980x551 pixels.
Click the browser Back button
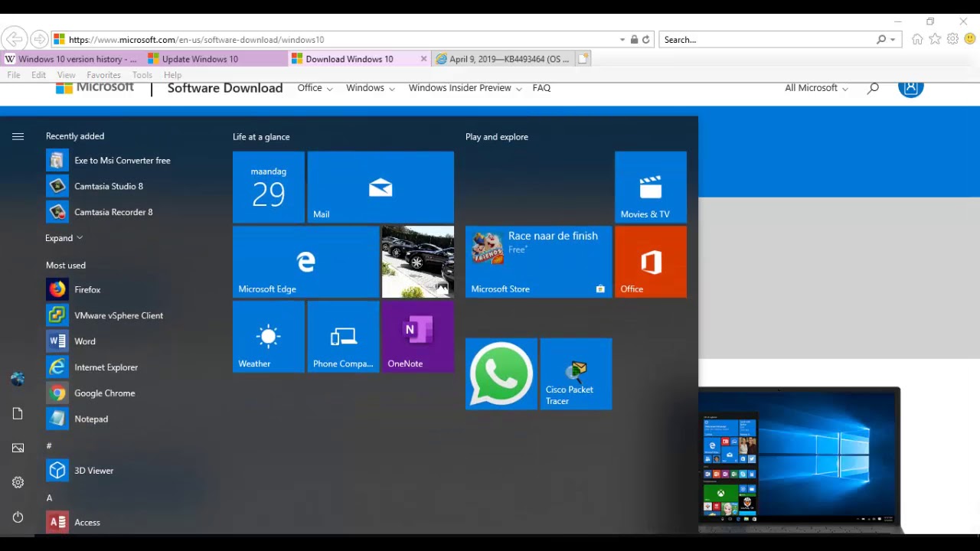coord(14,39)
